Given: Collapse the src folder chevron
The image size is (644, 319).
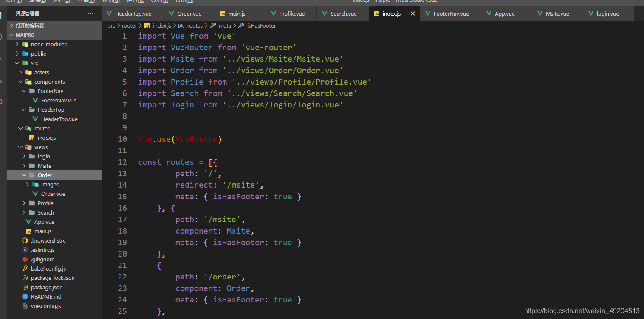Looking at the screenshot, I should pos(17,63).
